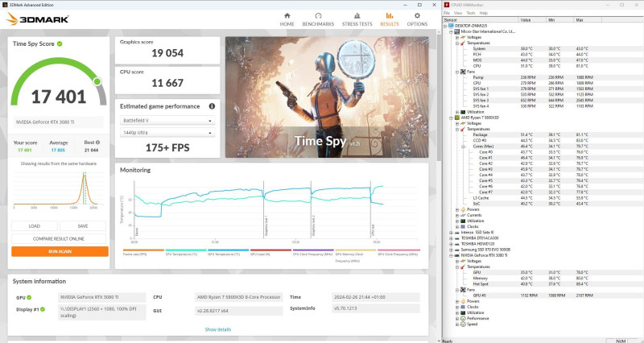This screenshot has height=343, width=644.
Task: Click the orange RUN AGAIN button
Action: [60, 251]
